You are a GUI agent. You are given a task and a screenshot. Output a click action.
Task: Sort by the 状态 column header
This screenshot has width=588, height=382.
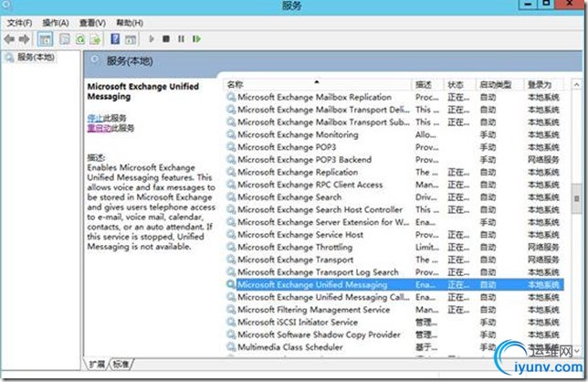point(459,85)
